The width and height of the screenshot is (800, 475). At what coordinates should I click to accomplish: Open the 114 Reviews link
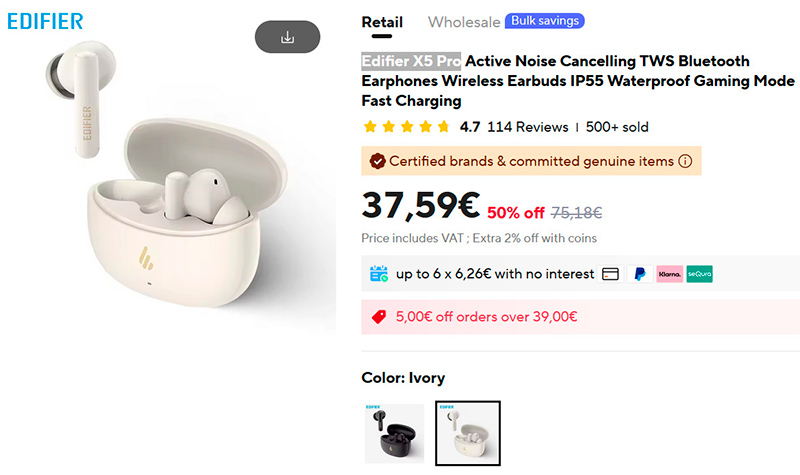pyautogui.click(x=528, y=127)
